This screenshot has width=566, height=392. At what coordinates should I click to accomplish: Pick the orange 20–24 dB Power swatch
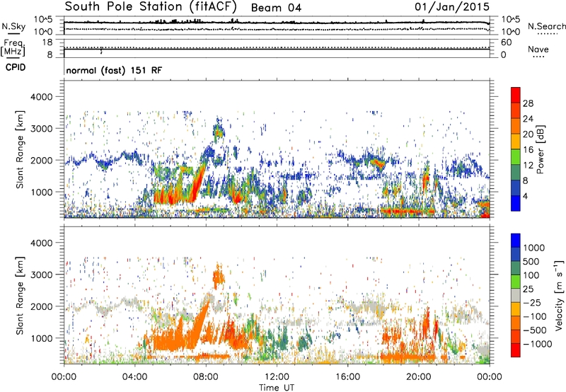tap(516, 126)
